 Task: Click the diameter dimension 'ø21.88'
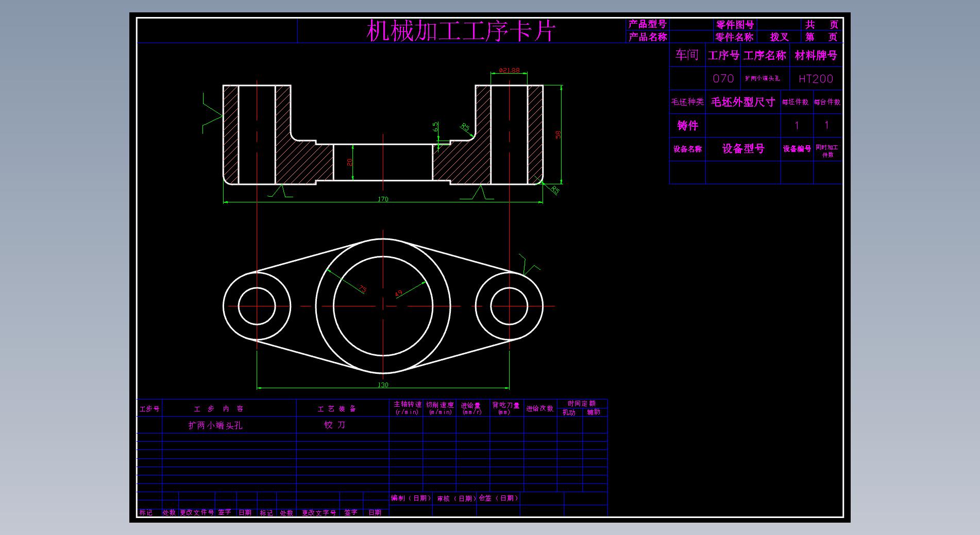[x=509, y=70]
